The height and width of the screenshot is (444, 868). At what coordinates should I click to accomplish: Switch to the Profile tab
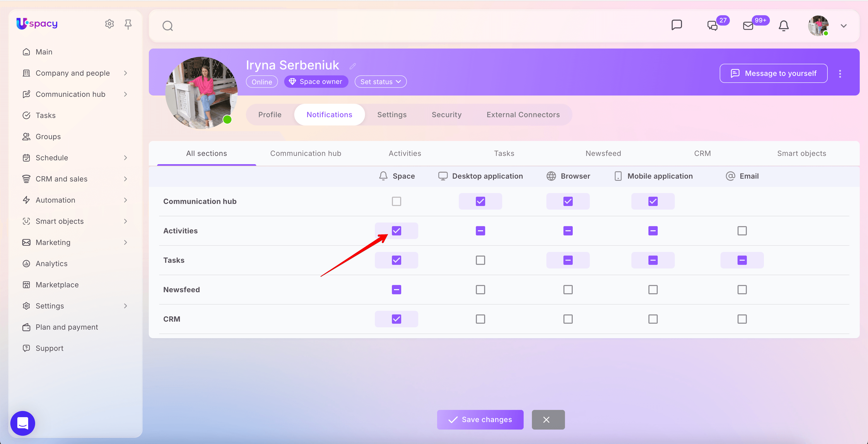click(x=269, y=115)
